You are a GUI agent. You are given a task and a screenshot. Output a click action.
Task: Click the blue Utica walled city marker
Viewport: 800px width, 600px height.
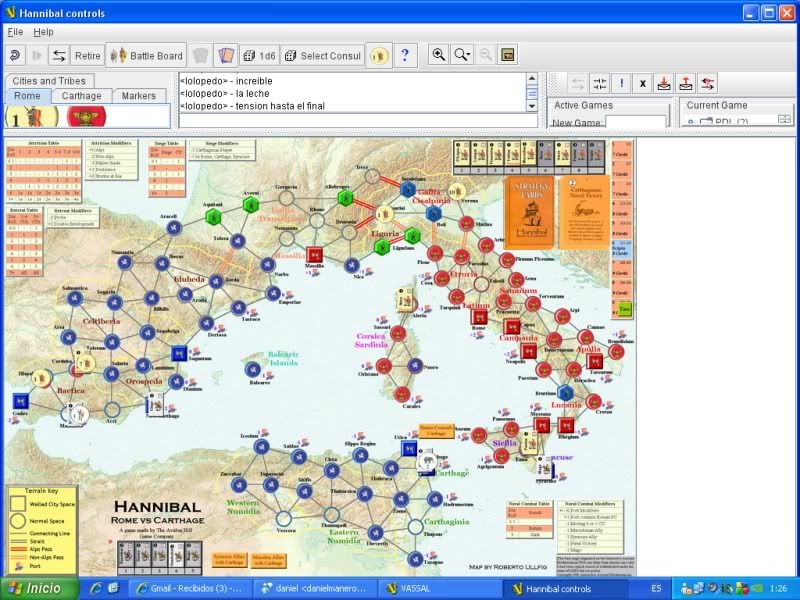coord(409,448)
